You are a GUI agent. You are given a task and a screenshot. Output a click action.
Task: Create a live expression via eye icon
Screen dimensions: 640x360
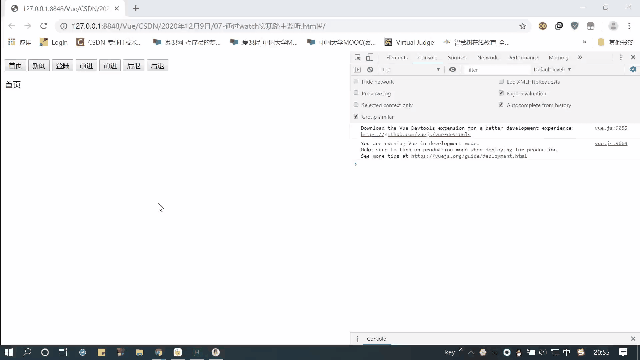coord(452,70)
